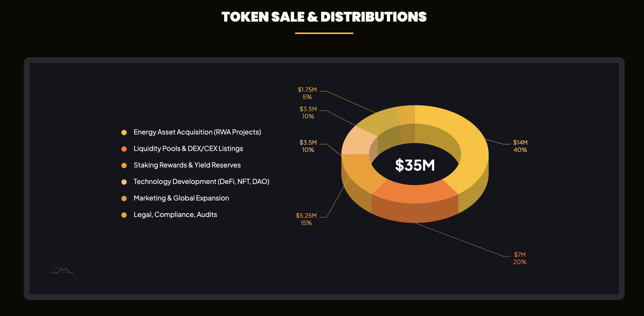644x316 pixels.
Task: Click the $7M 20% data label
Action: pos(520,258)
